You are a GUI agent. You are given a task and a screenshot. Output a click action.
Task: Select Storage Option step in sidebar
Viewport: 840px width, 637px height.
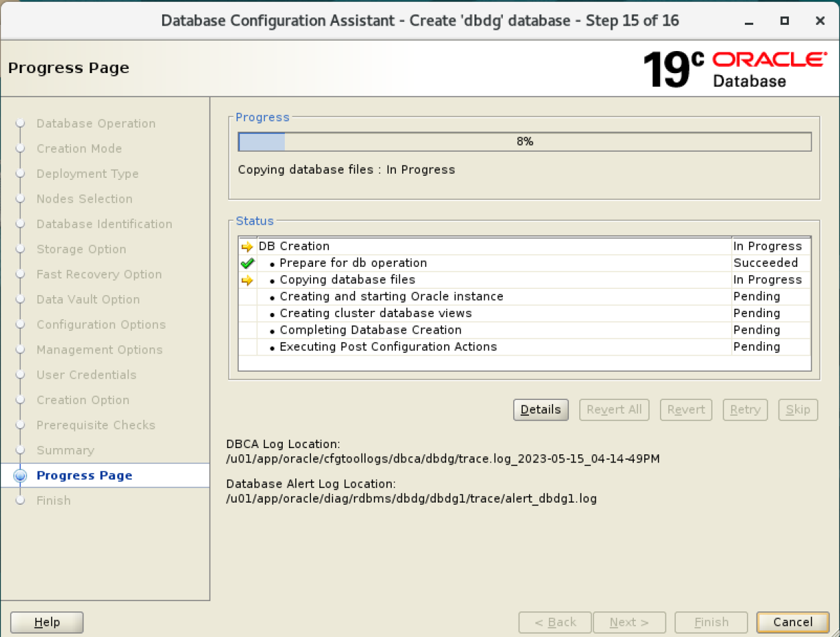[x=81, y=250]
